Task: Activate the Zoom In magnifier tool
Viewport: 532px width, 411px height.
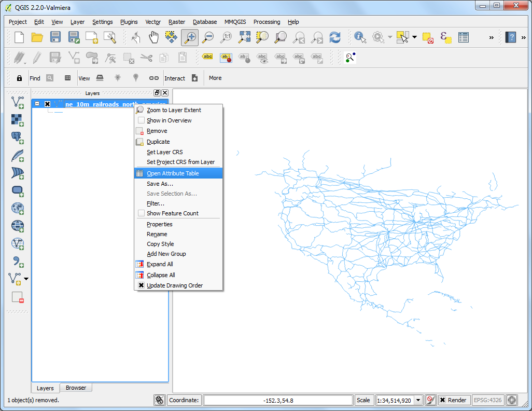Action: tap(190, 37)
